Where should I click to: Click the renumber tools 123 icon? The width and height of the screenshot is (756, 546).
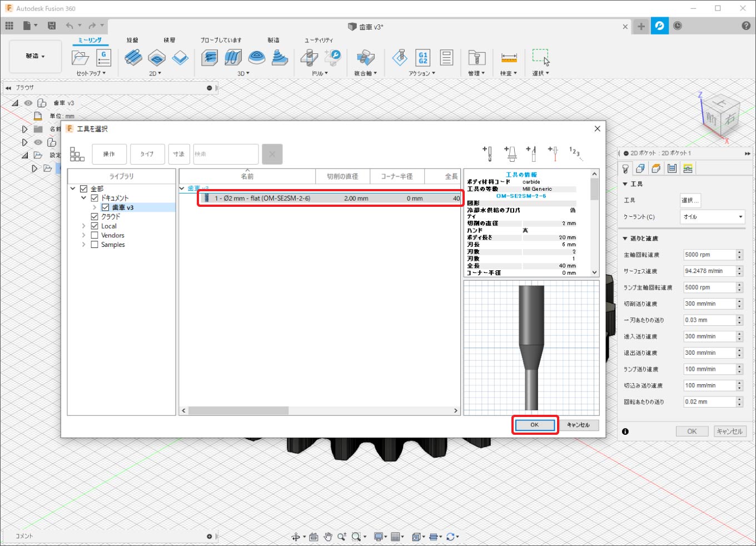pos(574,152)
